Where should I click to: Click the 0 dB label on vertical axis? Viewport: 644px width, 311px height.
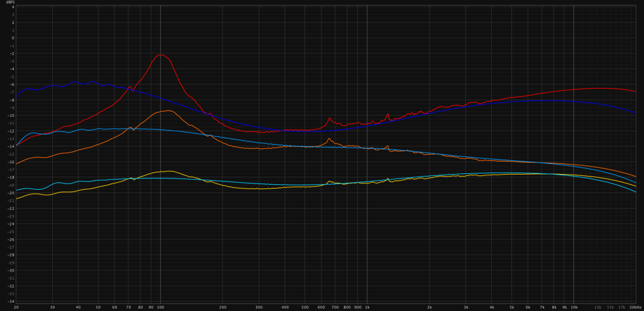click(12, 38)
